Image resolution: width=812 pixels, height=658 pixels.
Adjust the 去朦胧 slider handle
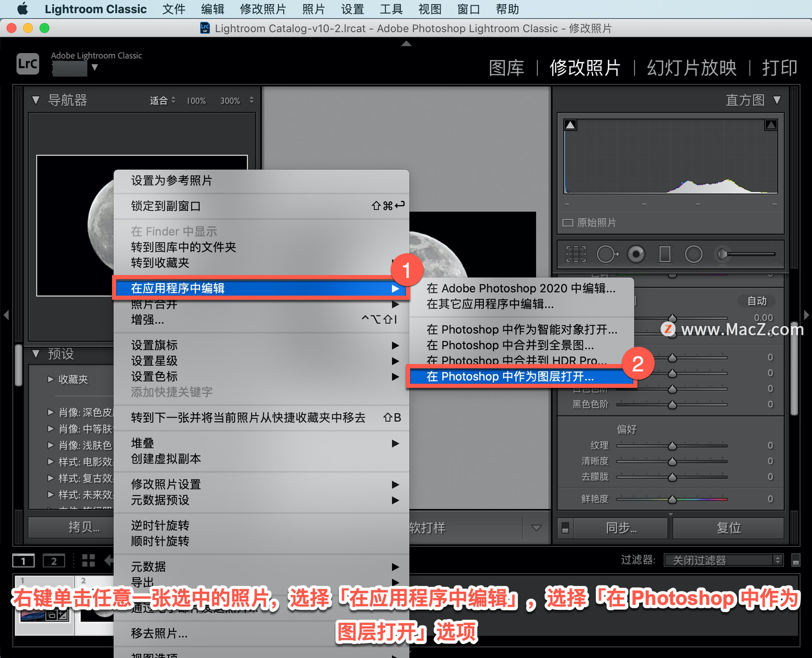[672, 477]
